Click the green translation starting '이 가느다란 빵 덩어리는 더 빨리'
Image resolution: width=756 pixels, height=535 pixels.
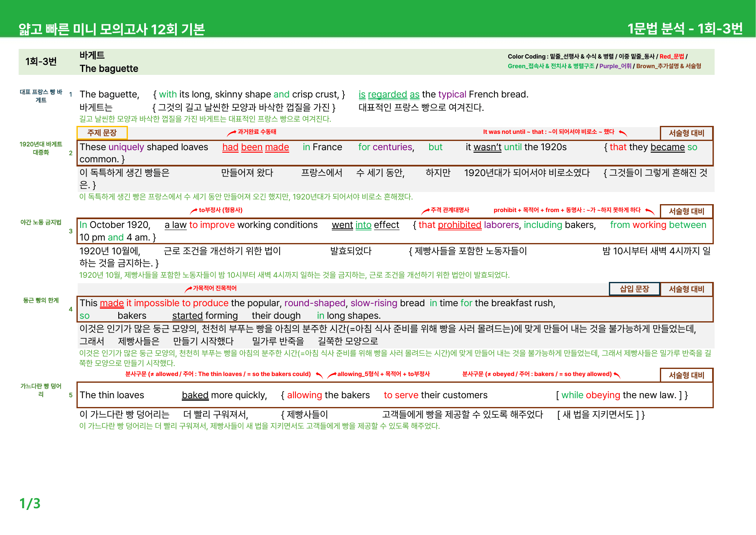260,426
